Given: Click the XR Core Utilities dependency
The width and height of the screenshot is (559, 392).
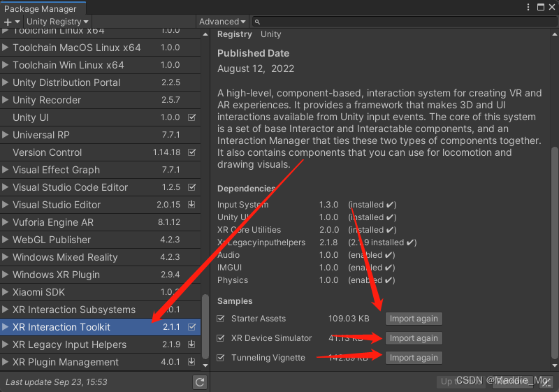Looking at the screenshot, I should (249, 230).
